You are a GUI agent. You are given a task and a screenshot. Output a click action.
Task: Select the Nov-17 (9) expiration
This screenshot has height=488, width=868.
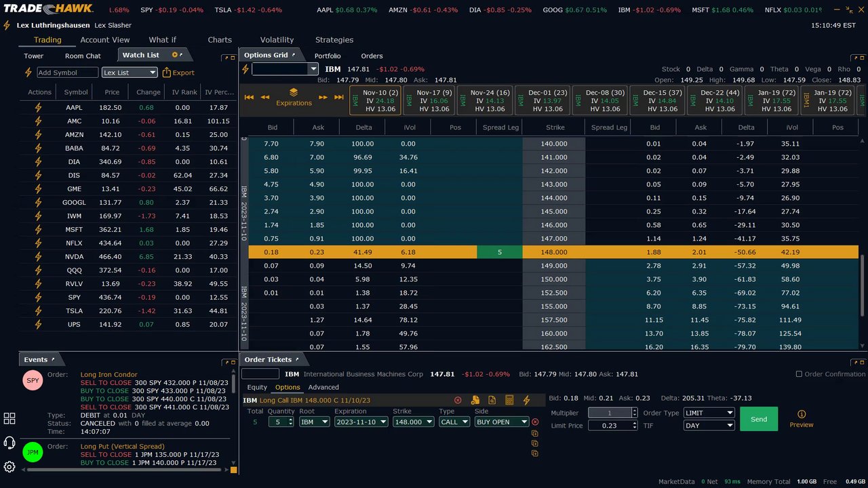coord(429,100)
